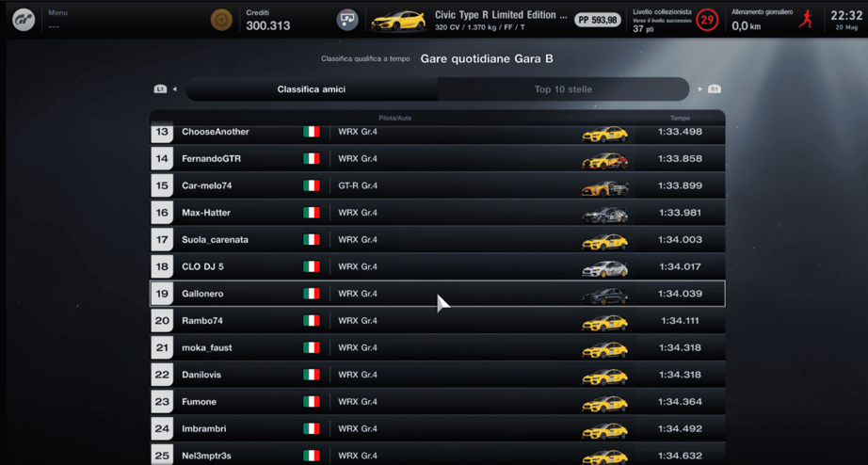Click the credits coin icon

pyautogui.click(x=221, y=20)
